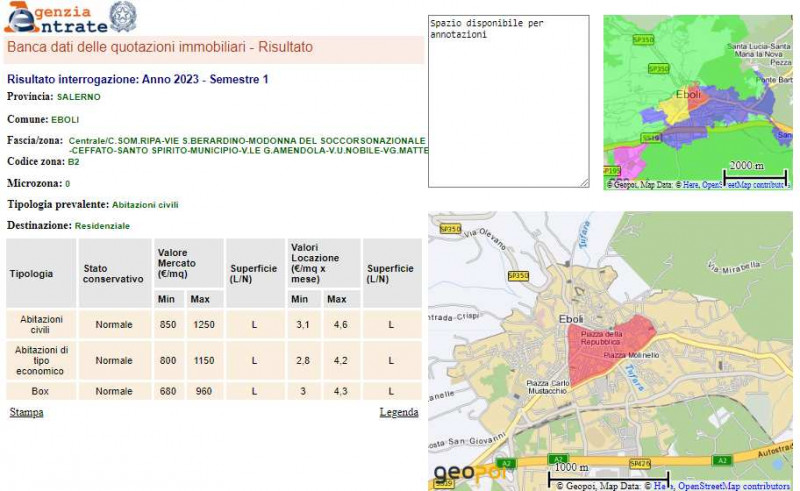
Task: Select the EBOLI comune value
Action: pyautogui.click(x=65, y=120)
